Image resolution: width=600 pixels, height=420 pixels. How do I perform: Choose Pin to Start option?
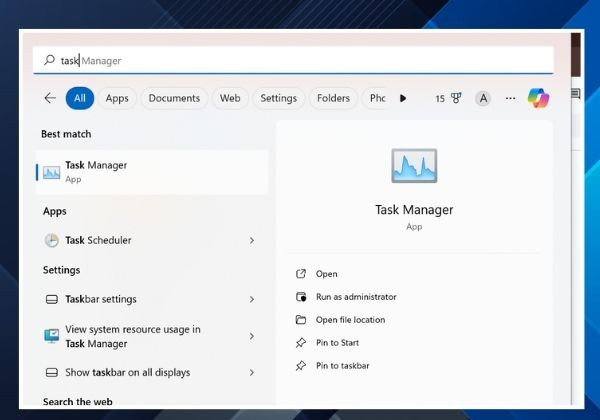coord(337,343)
